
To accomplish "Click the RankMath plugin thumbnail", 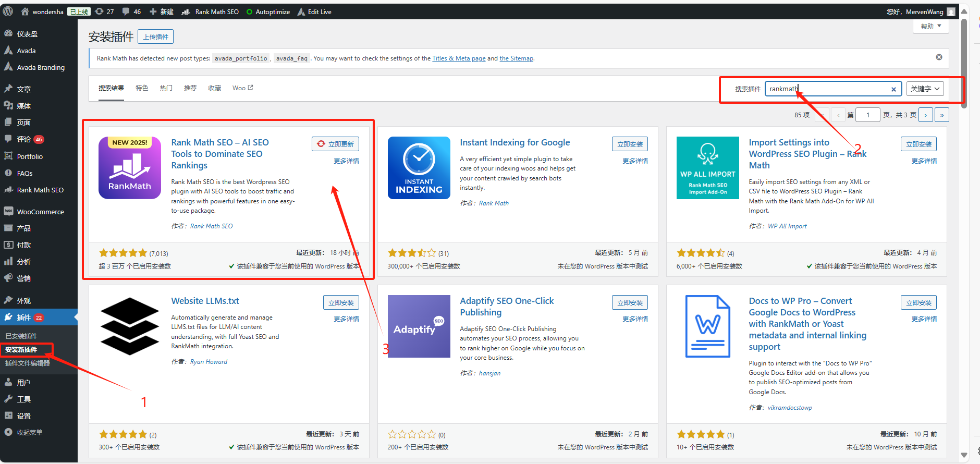I will [130, 168].
